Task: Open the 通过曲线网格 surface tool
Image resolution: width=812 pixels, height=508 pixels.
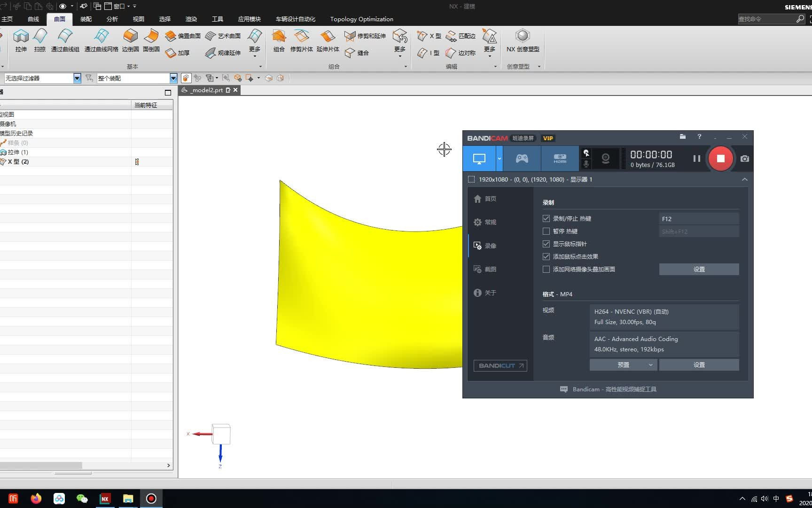Action: point(101,40)
